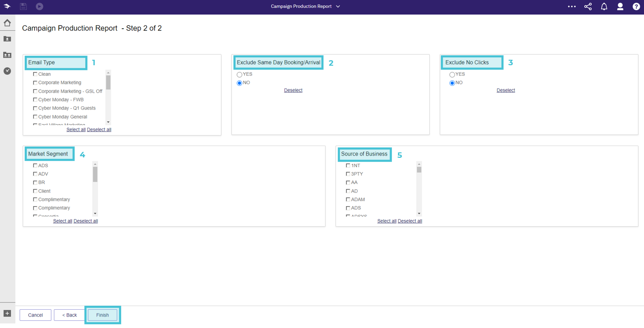Check the AA source of business
The height and width of the screenshot is (328, 644).
coord(348,182)
